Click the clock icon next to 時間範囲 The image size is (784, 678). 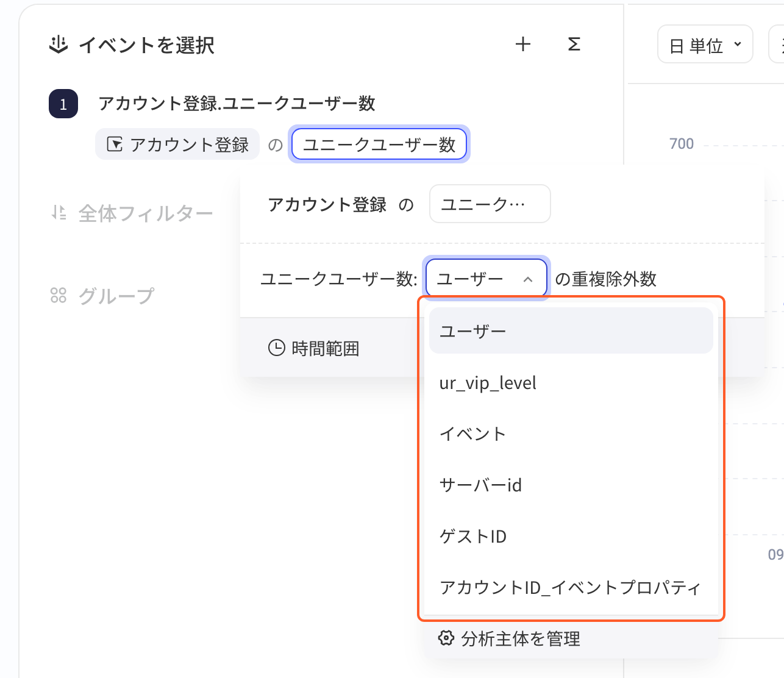[277, 348]
